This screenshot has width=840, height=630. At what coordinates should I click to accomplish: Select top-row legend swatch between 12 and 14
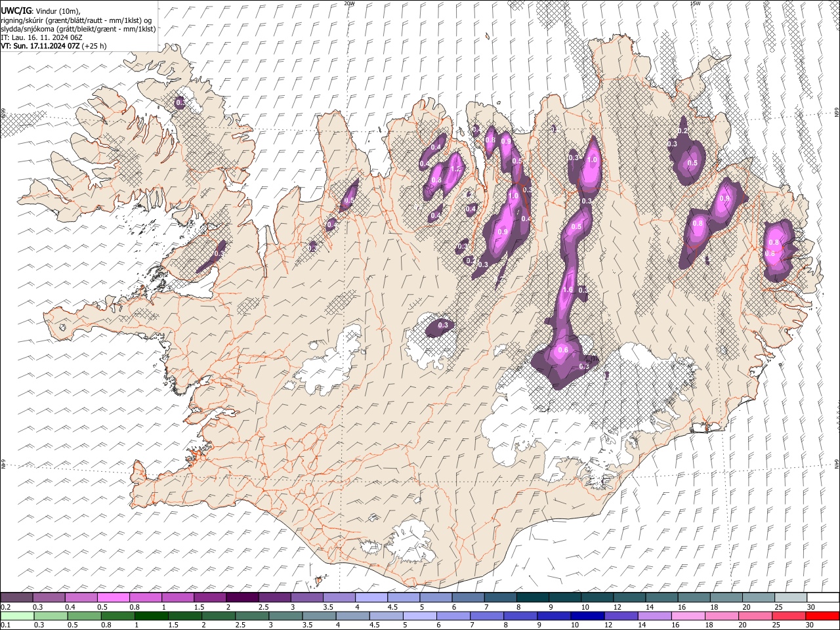pos(629,598)
